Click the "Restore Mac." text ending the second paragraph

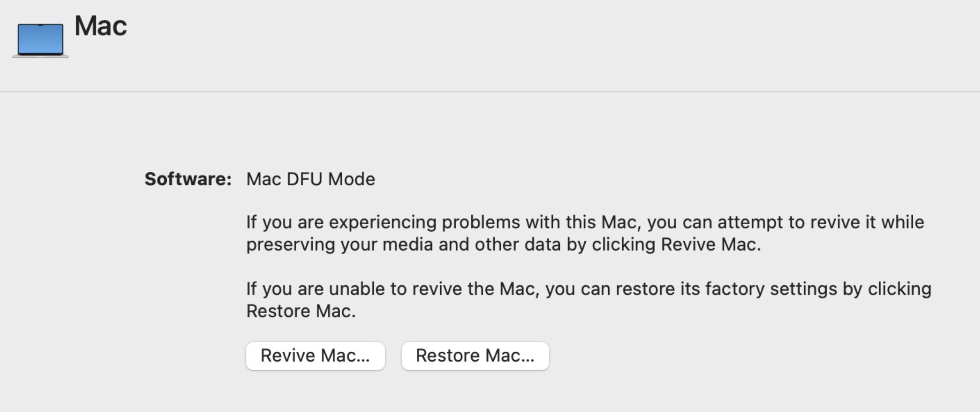(301, 311)
